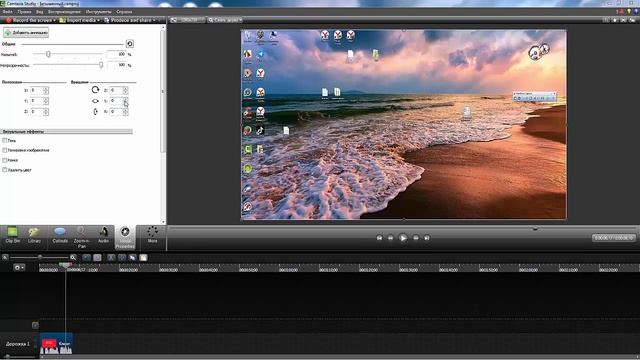The width and height of the screenshot is (640, 360).
Task: Select the Дорожка 1 track label
Action: coord(18,344)
